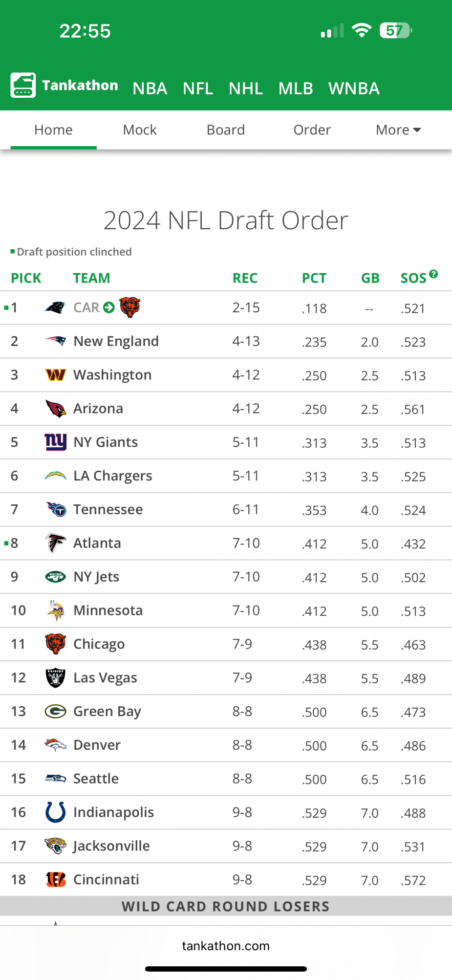Click the SOS help question mark
Viewport: 452px width, 980px height.
coord(433,274)
